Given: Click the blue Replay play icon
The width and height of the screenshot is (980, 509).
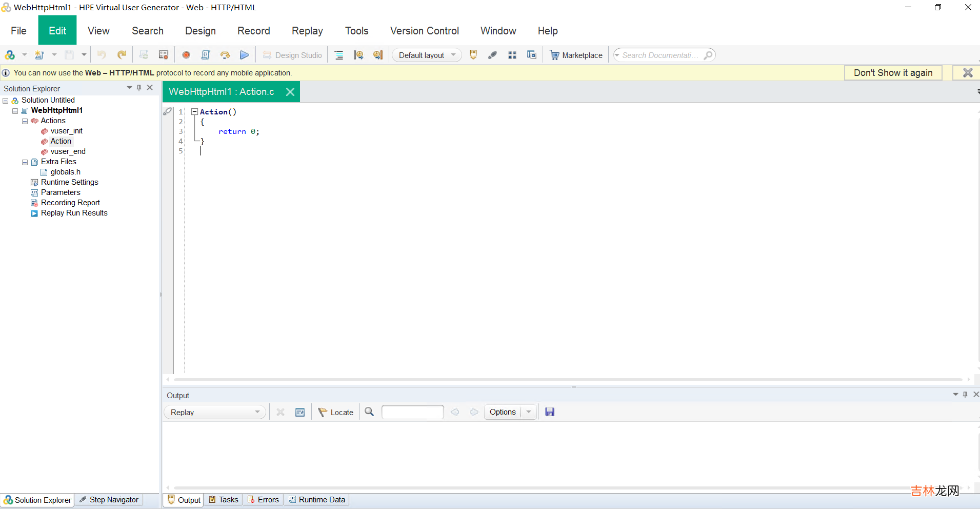Looking at the screenshot, I should point(245,55).
